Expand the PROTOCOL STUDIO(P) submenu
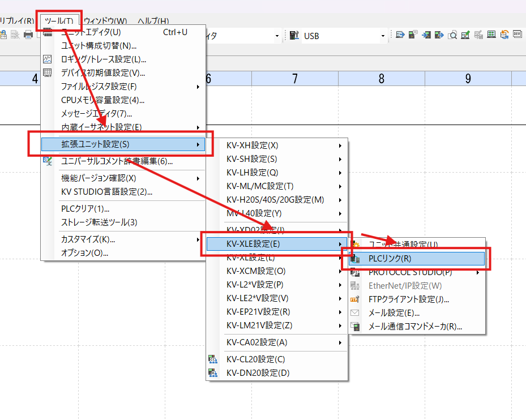 (478, 273)
